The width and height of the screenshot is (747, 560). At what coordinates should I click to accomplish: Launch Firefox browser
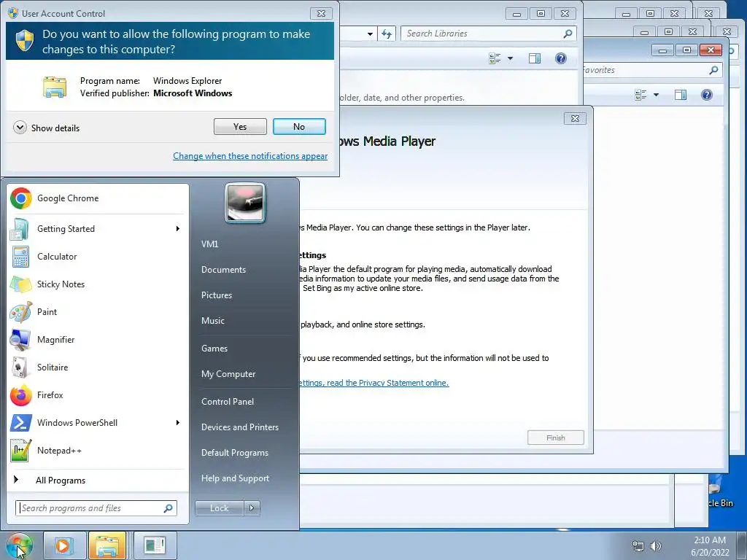pyautogui.click(x=98, y=394)
